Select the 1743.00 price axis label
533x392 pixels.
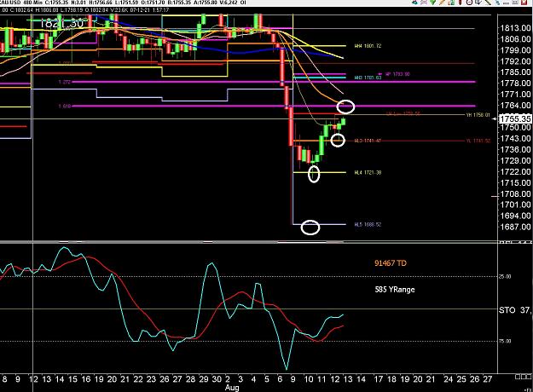pyautogui.click(x=516, y=138)
